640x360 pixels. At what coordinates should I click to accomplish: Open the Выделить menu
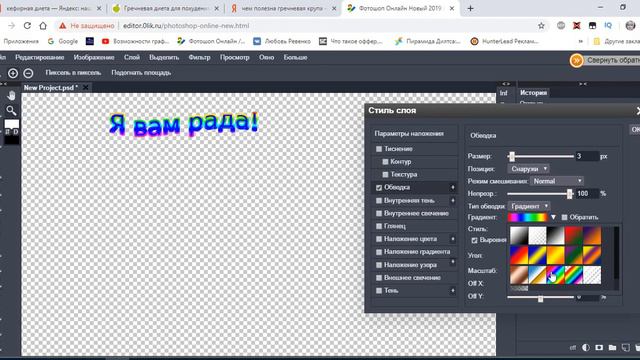[x=164, y=58]
